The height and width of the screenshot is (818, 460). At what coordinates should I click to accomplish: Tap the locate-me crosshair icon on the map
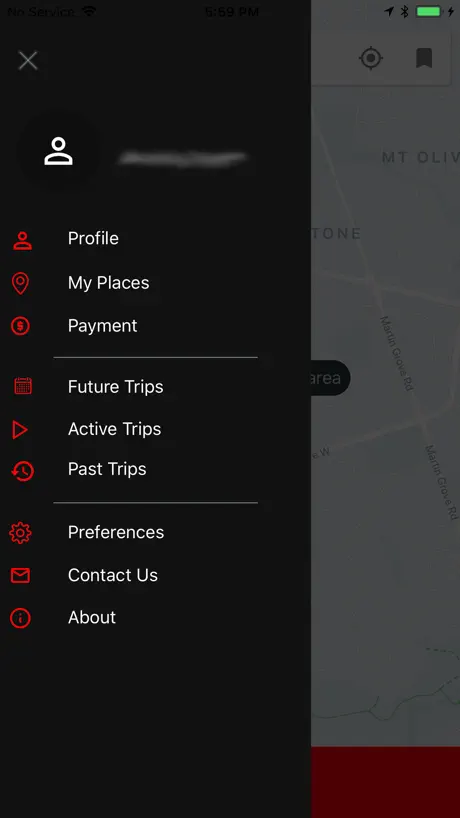[371, 58]
